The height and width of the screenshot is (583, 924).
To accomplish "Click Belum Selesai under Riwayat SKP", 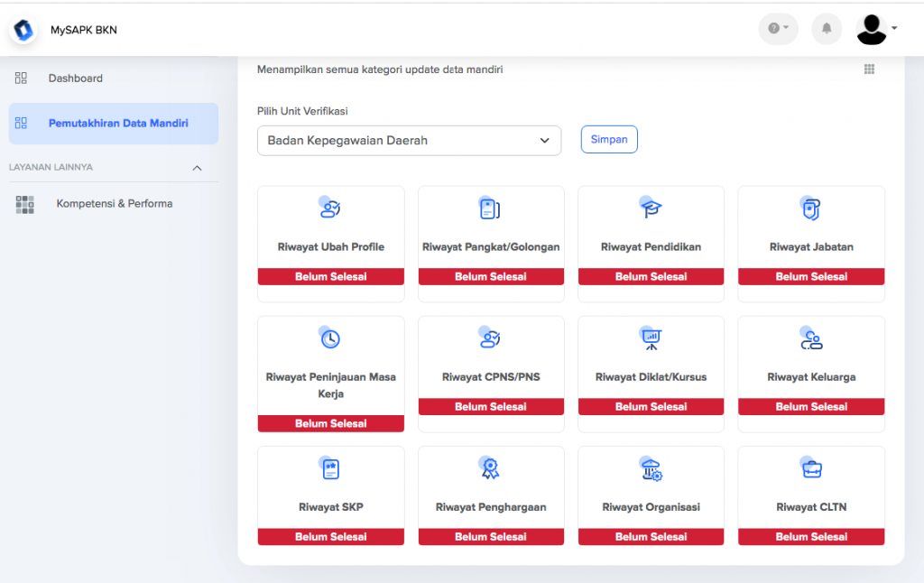I will 330,536.
